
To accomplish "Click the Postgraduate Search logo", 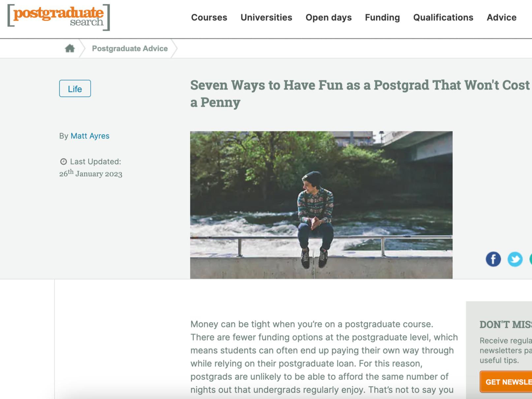I will [59, 17].
